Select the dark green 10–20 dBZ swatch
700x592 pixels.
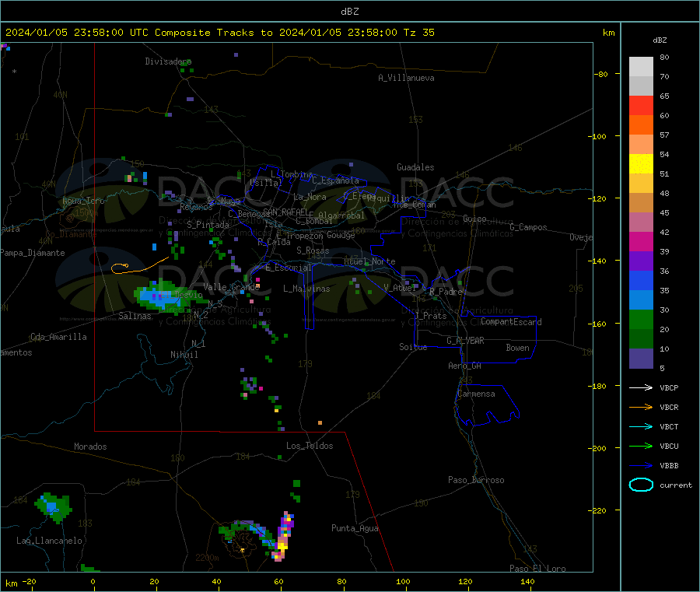(641, 339)
